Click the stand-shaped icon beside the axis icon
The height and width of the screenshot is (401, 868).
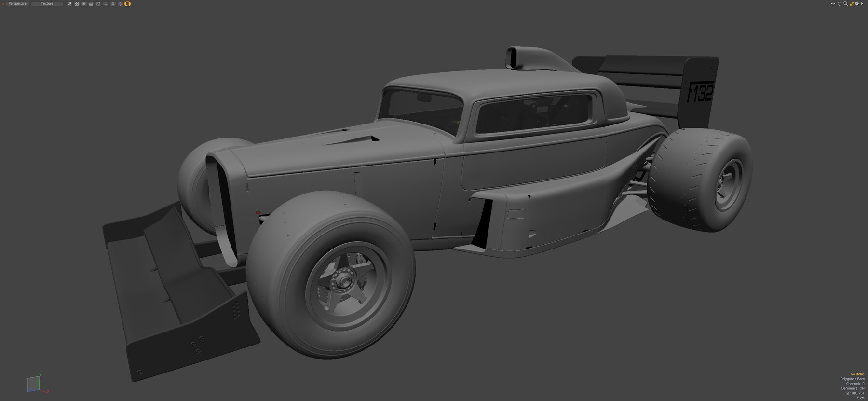113,4
